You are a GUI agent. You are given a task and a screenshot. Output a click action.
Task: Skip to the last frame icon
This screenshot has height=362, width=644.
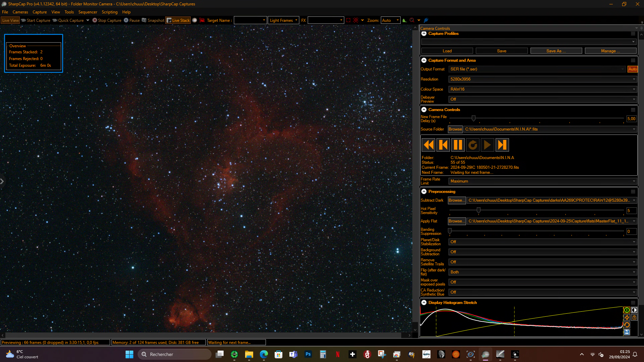coord(502,145)
